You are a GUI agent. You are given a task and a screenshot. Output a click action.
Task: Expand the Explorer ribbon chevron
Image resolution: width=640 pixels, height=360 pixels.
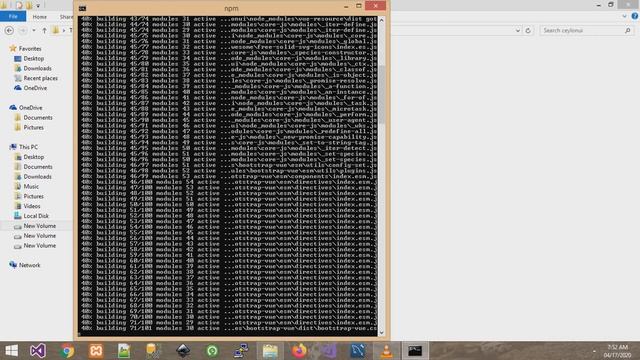(x=624, y=17)
